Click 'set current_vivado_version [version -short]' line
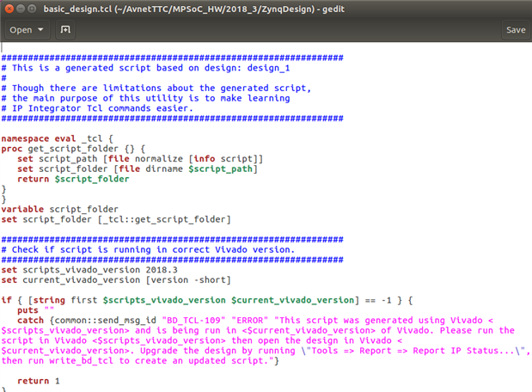Screen dimensions: 532x392 pos(116,280)
